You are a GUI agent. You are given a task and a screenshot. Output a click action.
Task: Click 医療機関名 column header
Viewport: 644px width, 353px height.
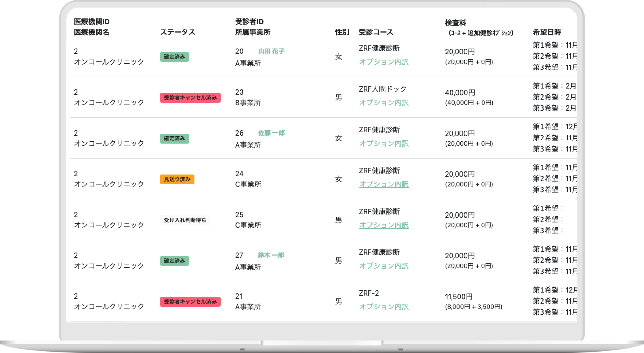tap(92, 32)
